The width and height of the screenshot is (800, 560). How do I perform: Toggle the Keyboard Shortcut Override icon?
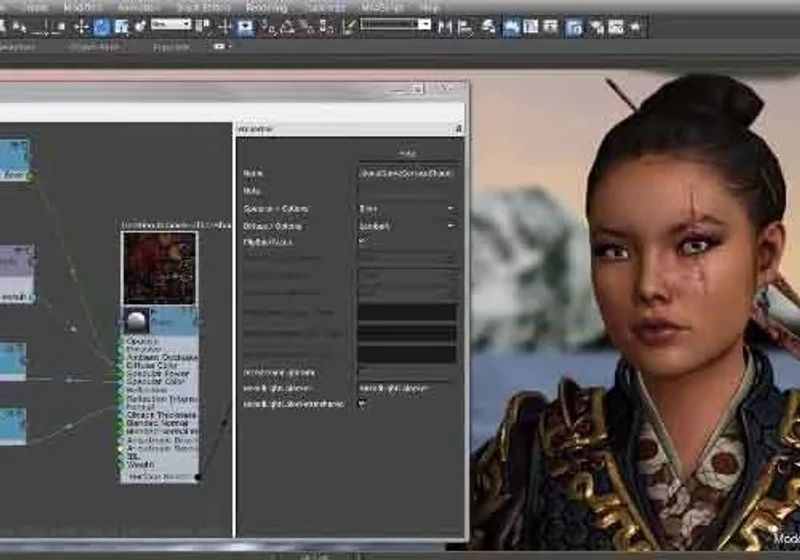pyautogui.click(x=245, y=27)
